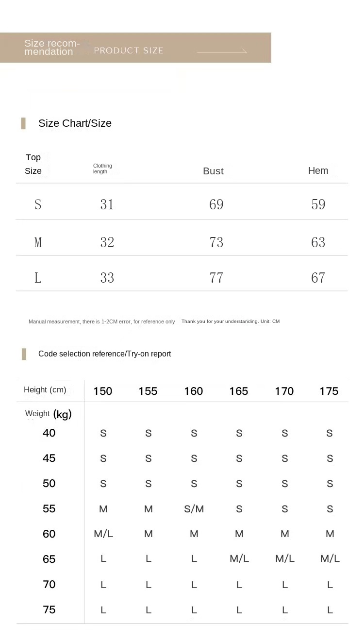Click the Clothing length column header
The image size is (364, 642).
[102, 169]
